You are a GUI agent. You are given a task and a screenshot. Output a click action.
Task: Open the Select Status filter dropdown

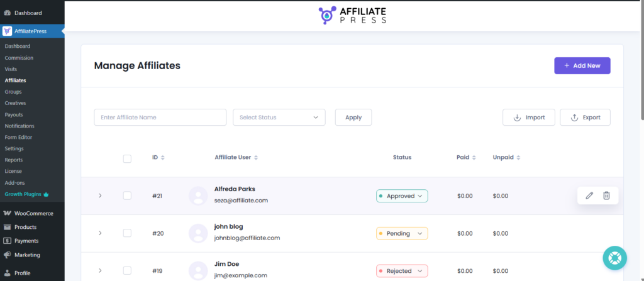tap(279, 118)
